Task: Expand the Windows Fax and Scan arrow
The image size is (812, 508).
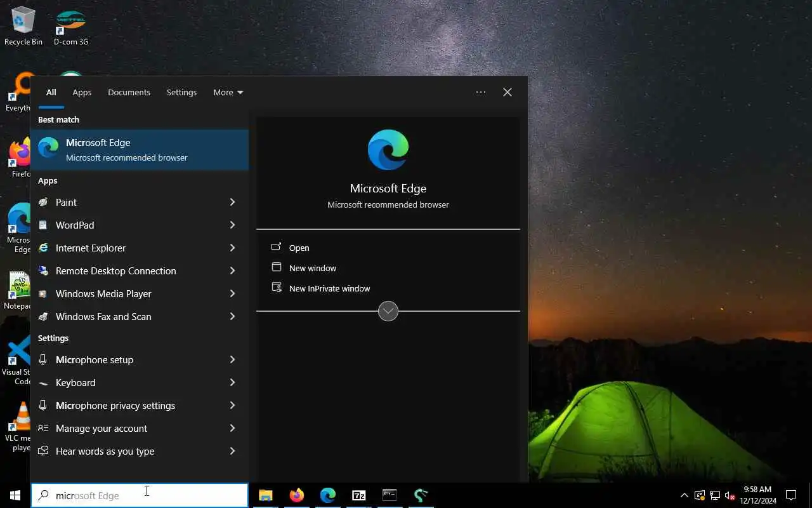Action: pyautogui.click(x=232, y=316)
